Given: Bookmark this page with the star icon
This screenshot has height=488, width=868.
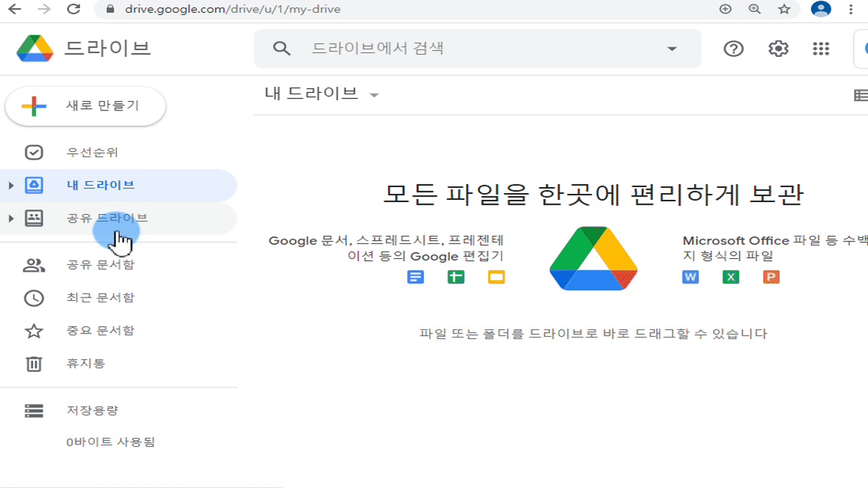Looking at the screenshot, I should (785, 9).
